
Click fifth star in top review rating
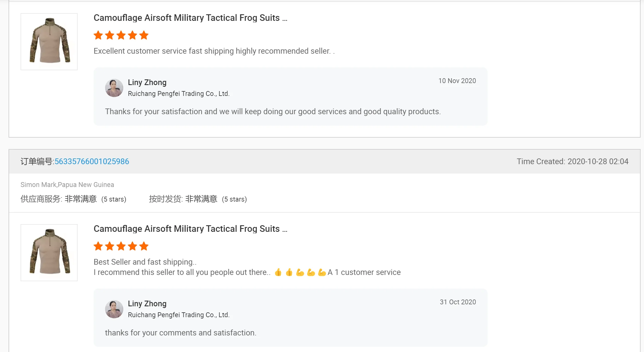(x=144, y=35)
